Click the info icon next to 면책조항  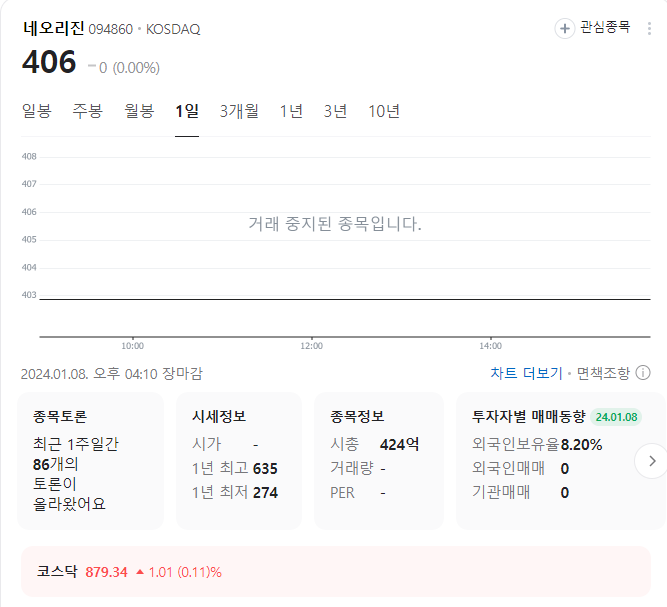(643, 373)
